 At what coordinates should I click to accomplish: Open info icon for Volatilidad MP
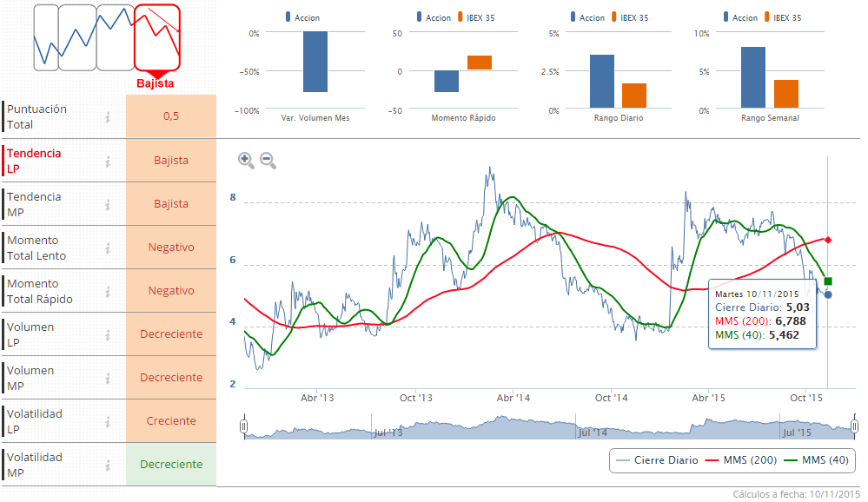tap(108, 465)
